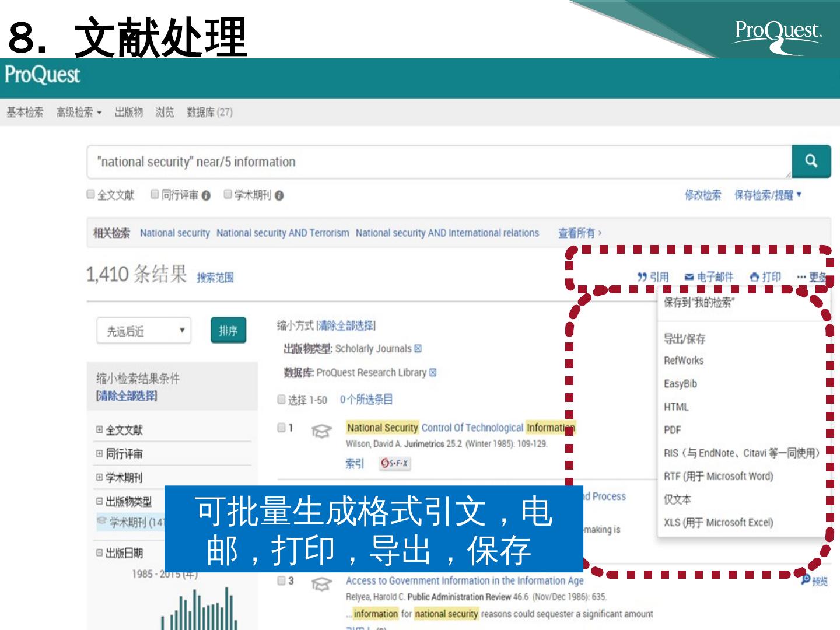Select the checkbox for result 1
Screen dimensions: 840x630
point(282,428)
